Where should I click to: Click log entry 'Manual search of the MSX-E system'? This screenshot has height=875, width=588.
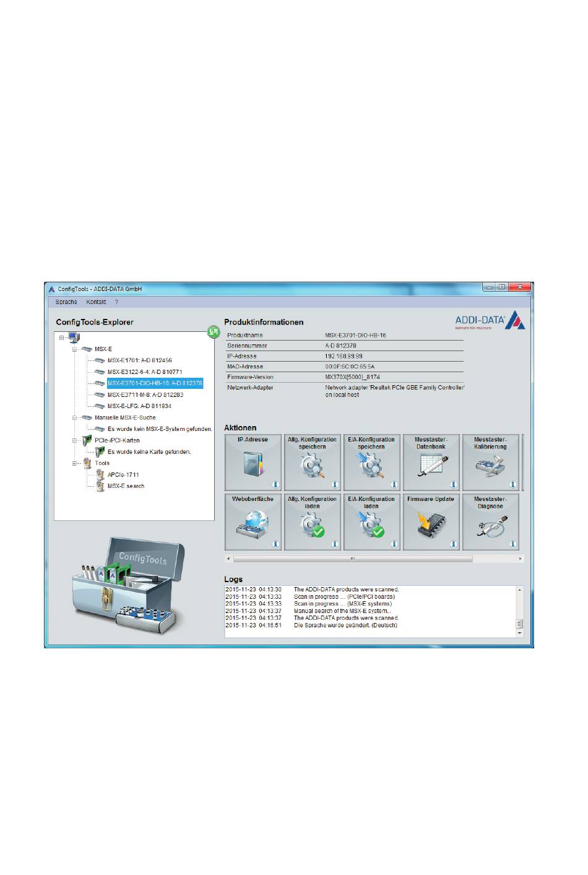[342, 611]
